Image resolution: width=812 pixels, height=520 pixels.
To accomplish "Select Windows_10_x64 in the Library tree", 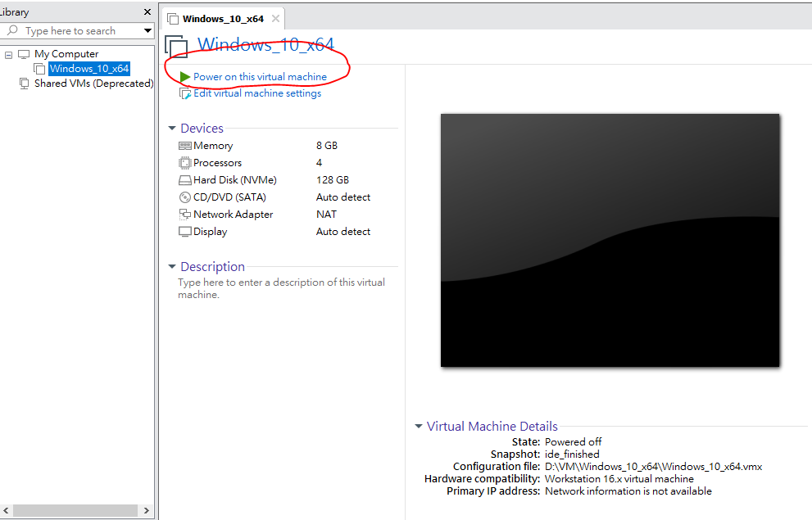I will [89, 68].
